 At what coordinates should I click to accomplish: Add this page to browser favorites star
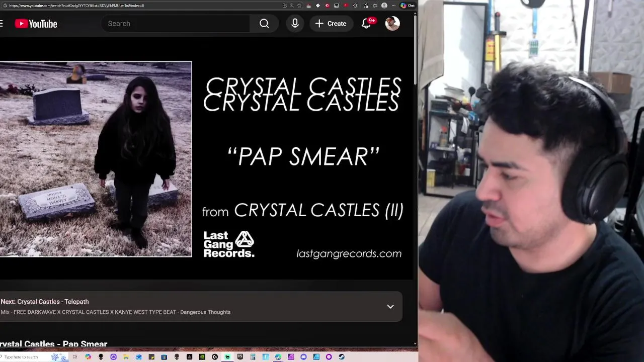point(299,6)
